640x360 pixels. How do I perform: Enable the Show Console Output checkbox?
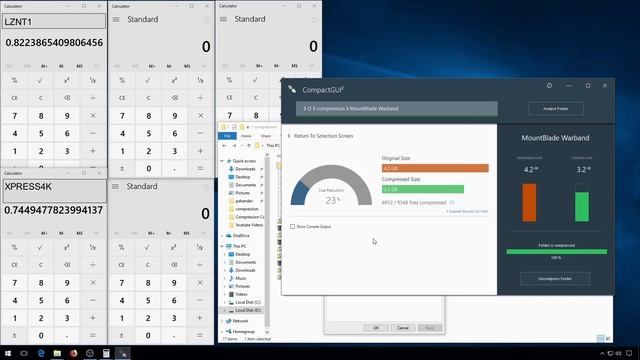point(292,227)
